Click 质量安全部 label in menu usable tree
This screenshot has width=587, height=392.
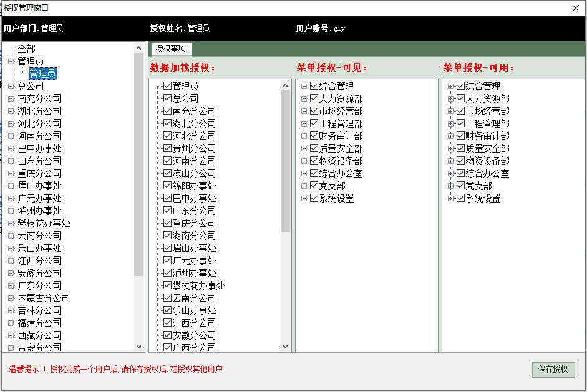487,148
